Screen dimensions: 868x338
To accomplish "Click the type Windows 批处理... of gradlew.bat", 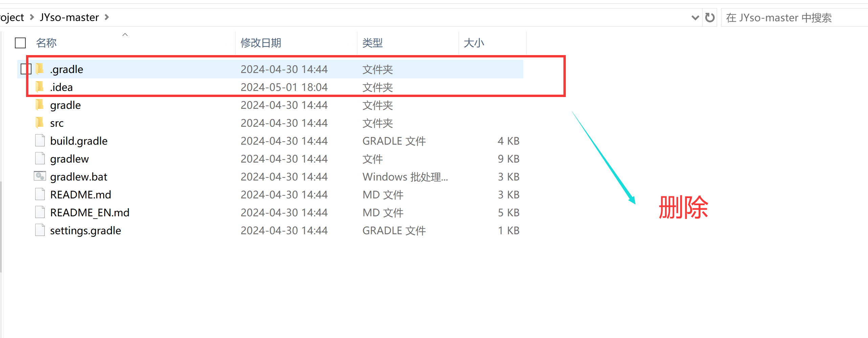I will (405, 177).
